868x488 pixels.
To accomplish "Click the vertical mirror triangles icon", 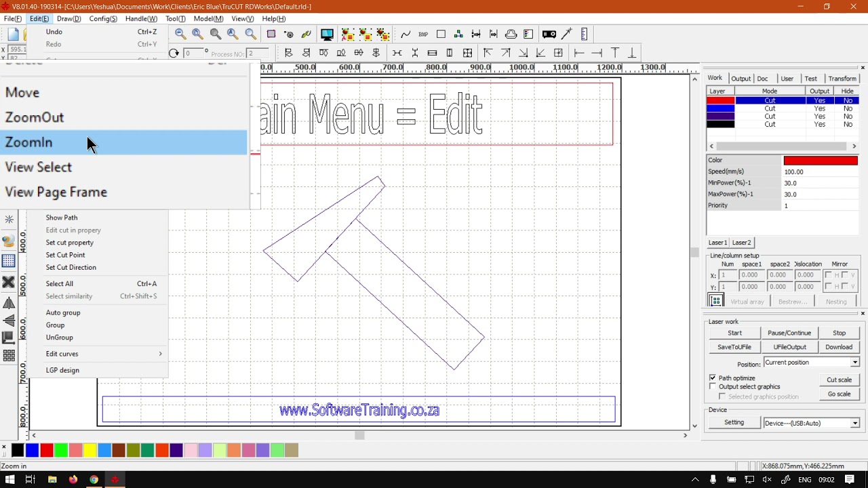I will tap(9, 320).
